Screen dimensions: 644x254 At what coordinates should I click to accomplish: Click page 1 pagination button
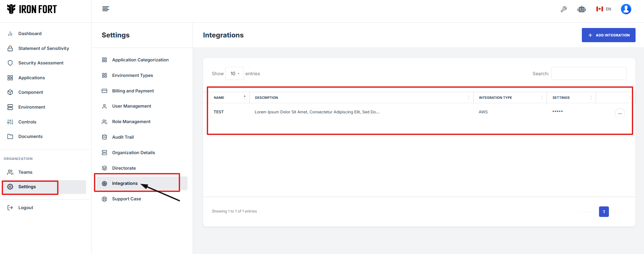click(x=603, y=211)
